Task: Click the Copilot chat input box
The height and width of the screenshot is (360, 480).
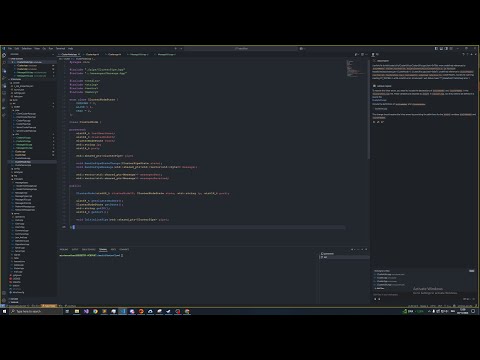Action: 422,295
